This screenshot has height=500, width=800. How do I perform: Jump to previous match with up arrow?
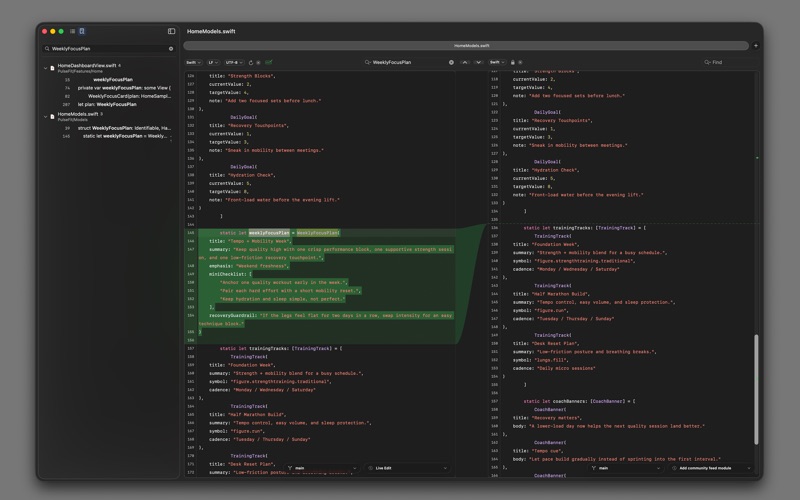click(x=464, y=62)
